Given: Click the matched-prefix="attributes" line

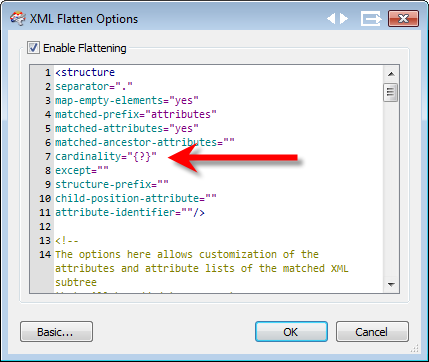Looking at the screenshot, I should click(x=136, y=114).
